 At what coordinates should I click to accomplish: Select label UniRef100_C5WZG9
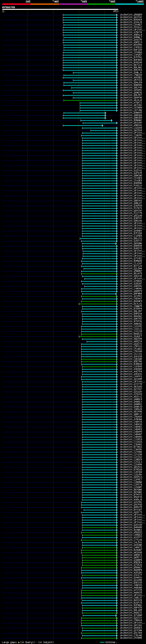coord(131,75)
